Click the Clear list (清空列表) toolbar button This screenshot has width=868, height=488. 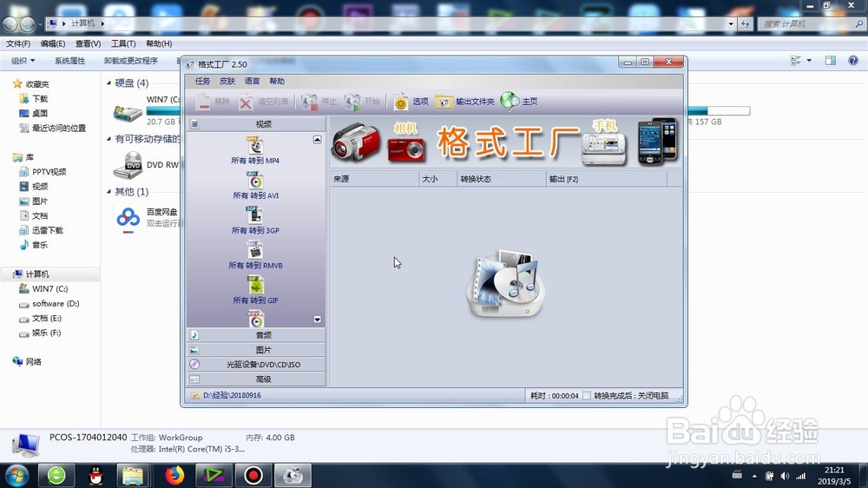point(265,102)
